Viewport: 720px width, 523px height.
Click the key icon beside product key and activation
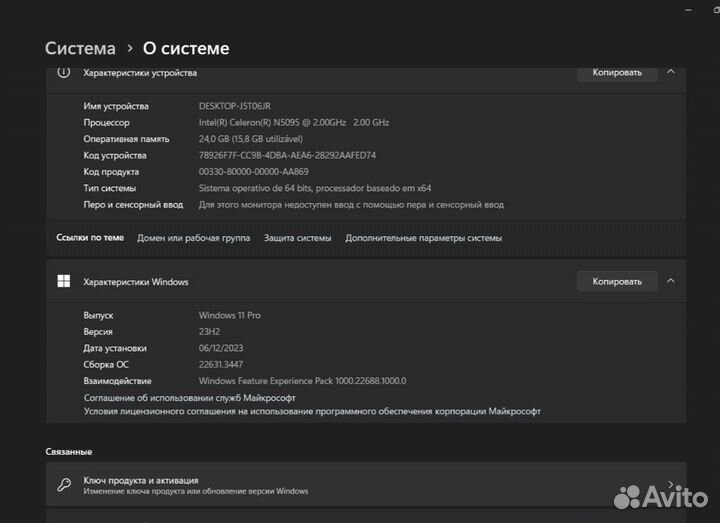point(64,485)
